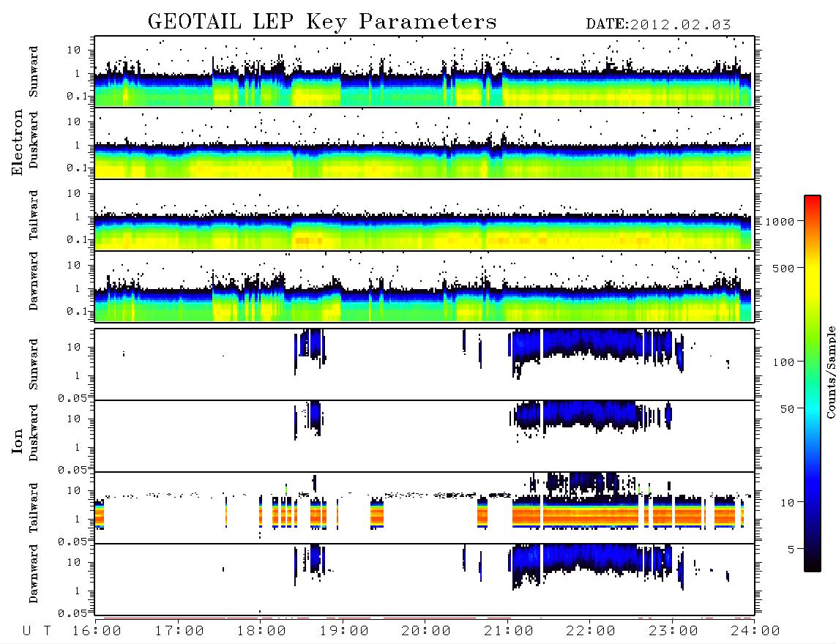
Task: Click the 23:00 time tick label
Action: (x=673, y=632)
